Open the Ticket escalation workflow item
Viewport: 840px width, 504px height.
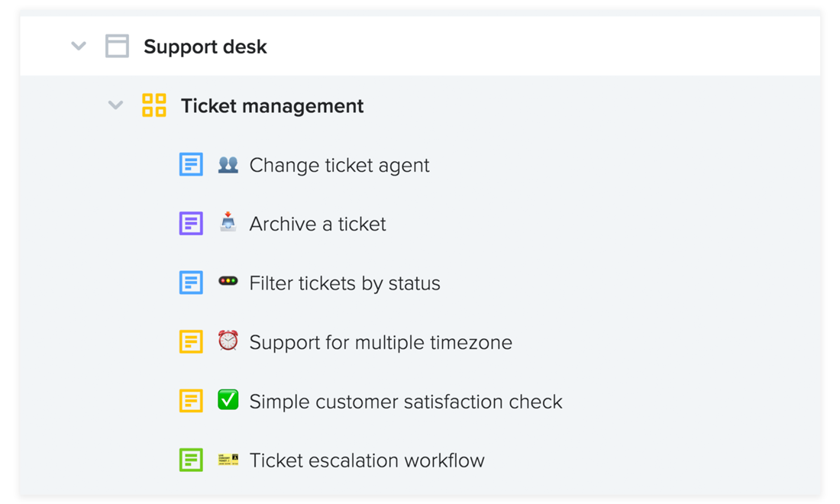click(x=367, y=460)
